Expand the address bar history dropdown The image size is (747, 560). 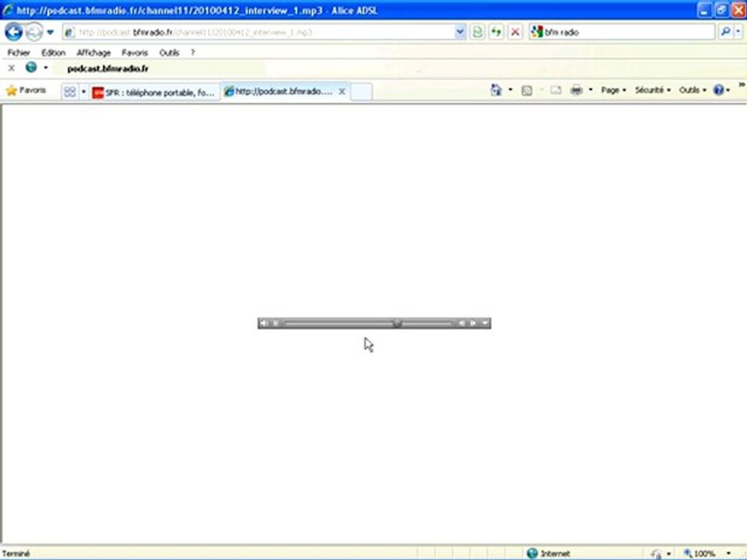point(460,33)
